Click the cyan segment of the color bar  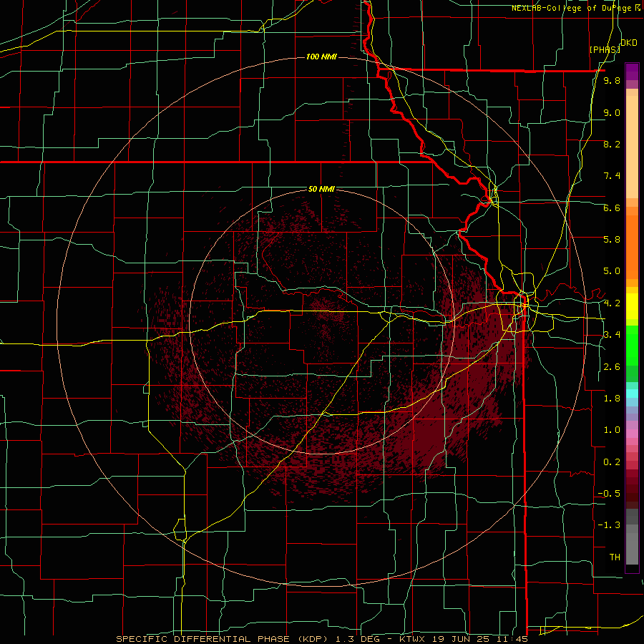[x=632, y=393]
